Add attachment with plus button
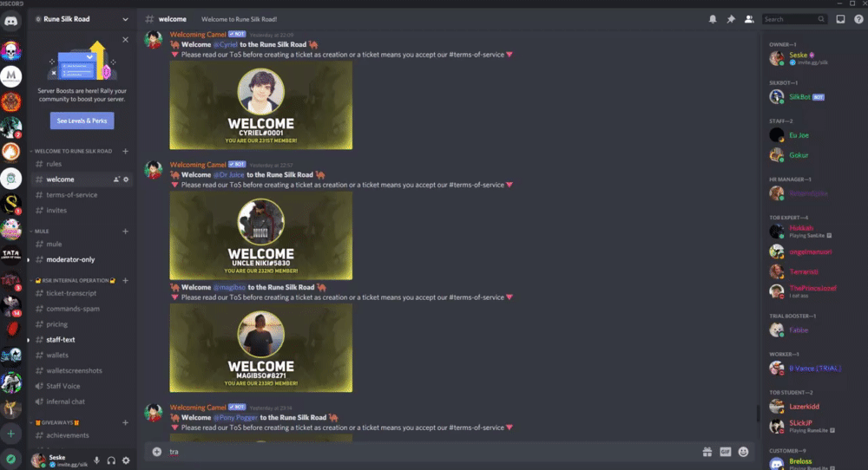868x470 pixels. pyautogui.click(x=157, y=452)
